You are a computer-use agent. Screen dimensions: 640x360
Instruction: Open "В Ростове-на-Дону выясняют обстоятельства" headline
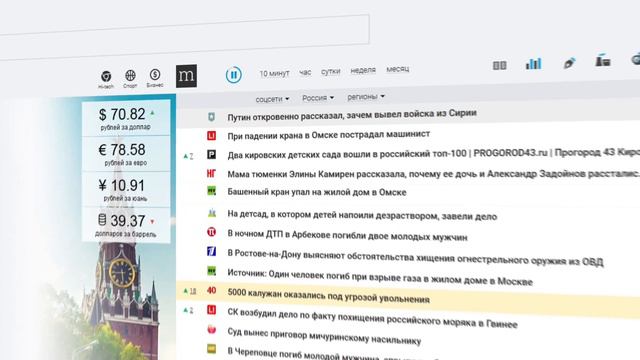click(x=415, y=257)
